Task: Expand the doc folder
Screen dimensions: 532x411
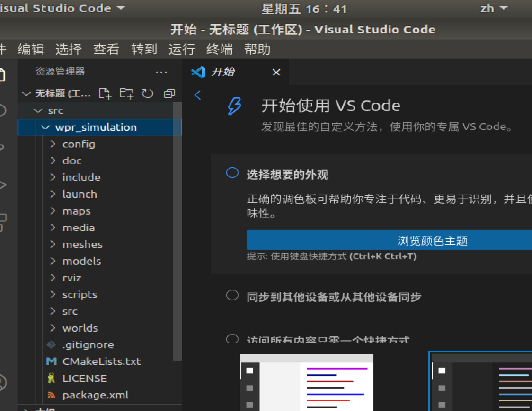Action: coord(53,161)
